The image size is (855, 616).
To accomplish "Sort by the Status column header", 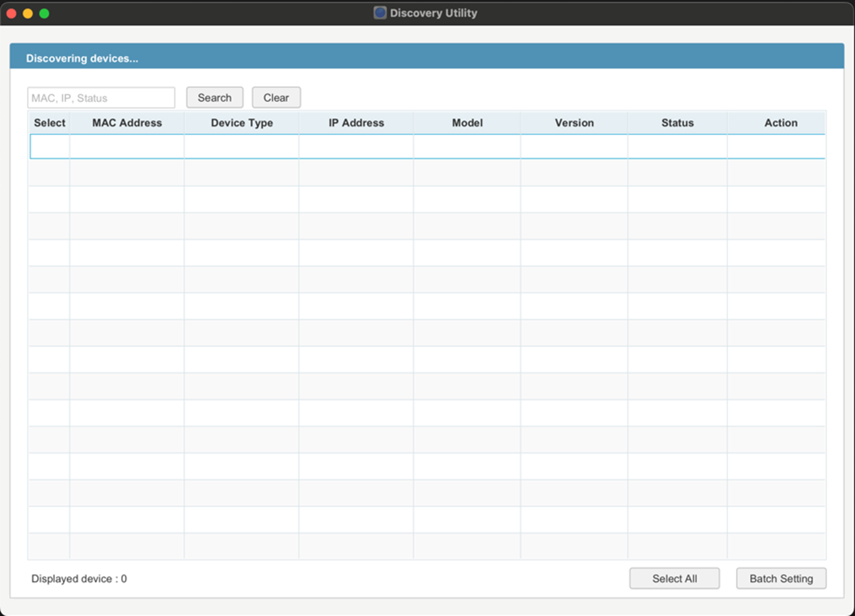I will pos(677,123).
